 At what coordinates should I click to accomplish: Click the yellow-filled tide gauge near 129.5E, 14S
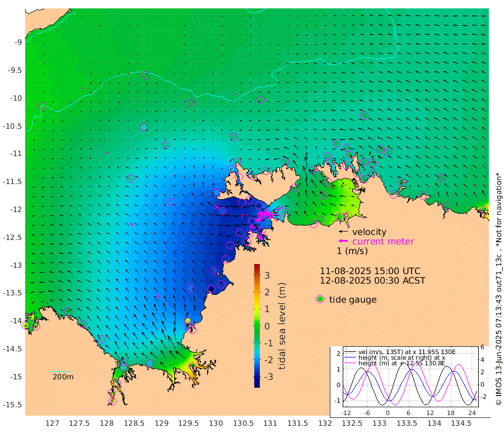(188, 321)
